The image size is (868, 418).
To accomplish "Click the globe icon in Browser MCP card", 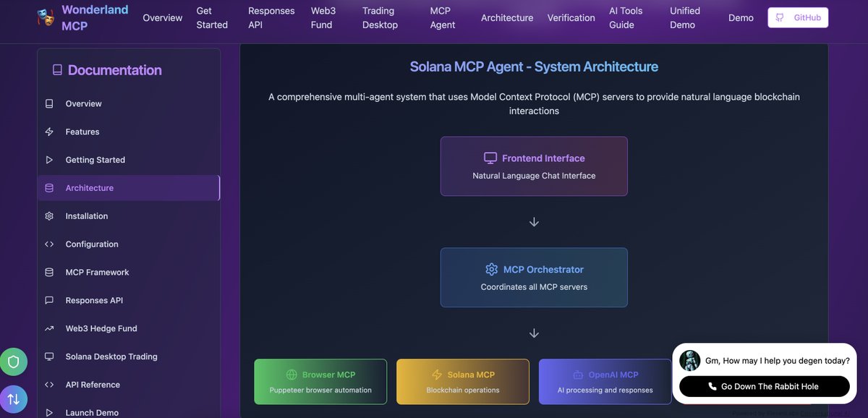I will [292, 375].
